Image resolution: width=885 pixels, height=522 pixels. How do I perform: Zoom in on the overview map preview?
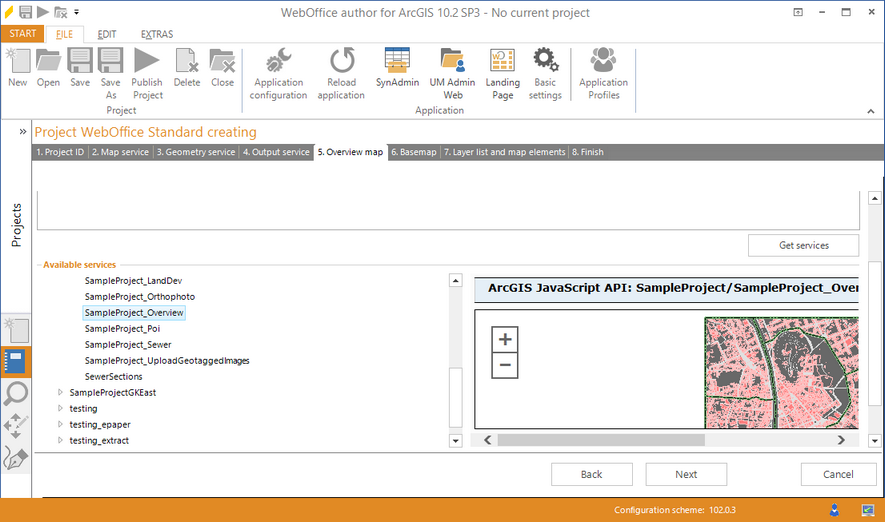pos(505,339)
